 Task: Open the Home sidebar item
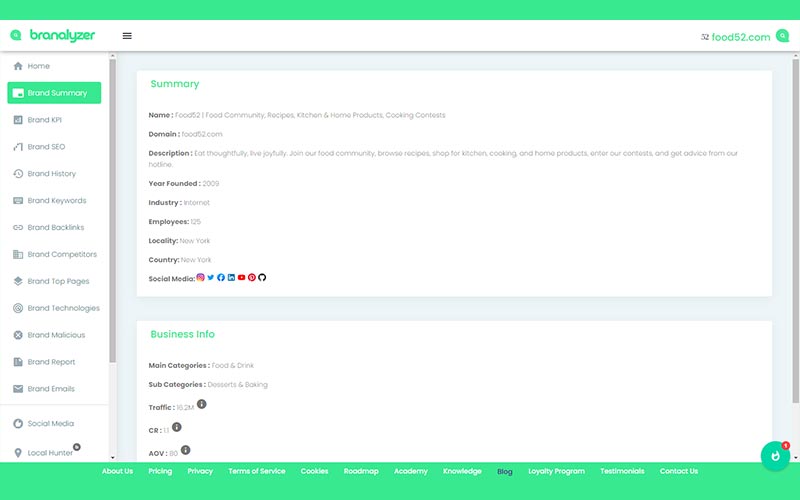tap(54, 66)
